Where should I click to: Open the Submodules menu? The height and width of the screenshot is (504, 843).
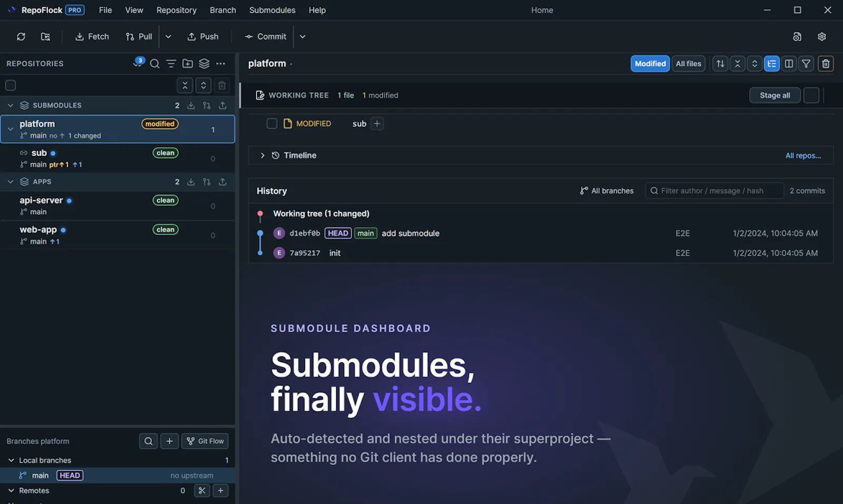tap(272, 10)
